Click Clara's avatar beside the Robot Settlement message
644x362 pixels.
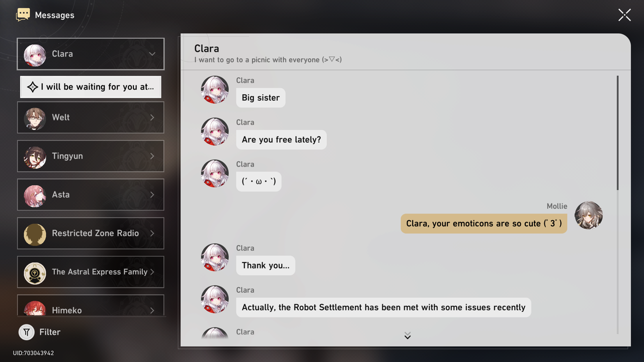(x=215, y=299)
